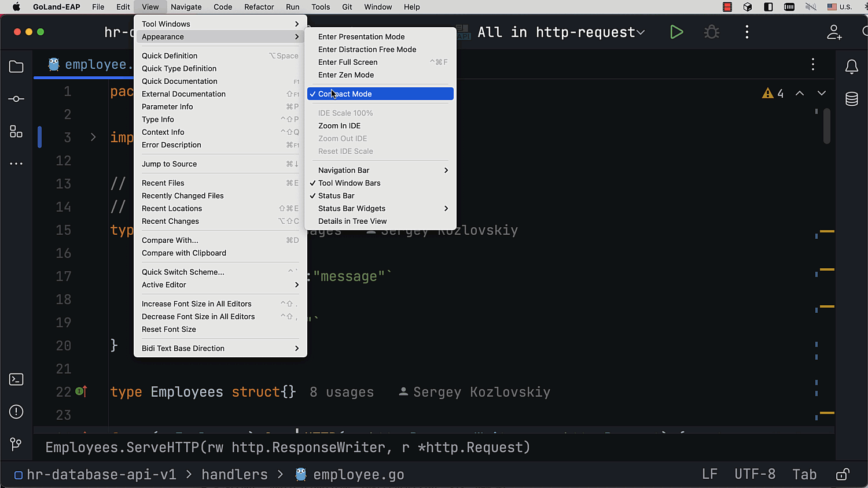Open the Git version control panel
The image size is (868, 488).
click(x=16, y=444)
